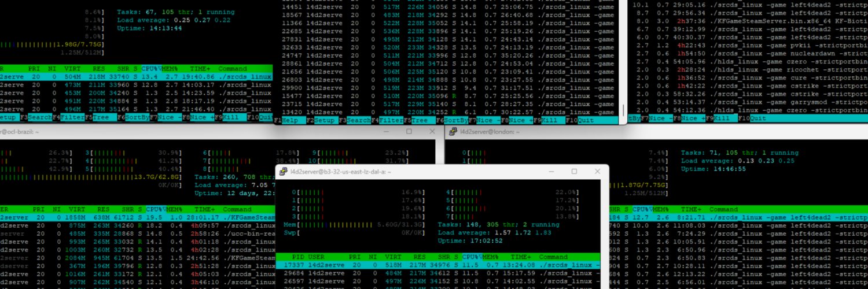Screen dimensions: 868x289
Task: Click PuTTY icon in the b3-32-us-east-lz-dal-a title bar
Action: pos(282,172)
